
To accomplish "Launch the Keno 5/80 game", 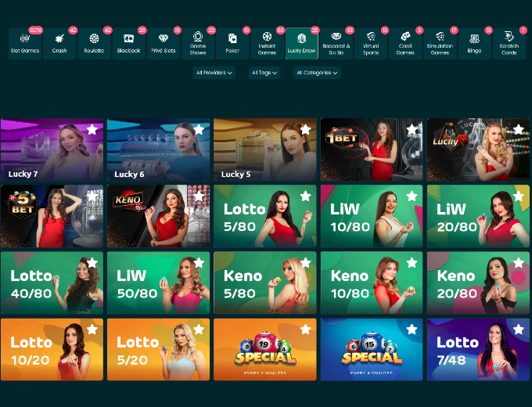I will 265,283.
